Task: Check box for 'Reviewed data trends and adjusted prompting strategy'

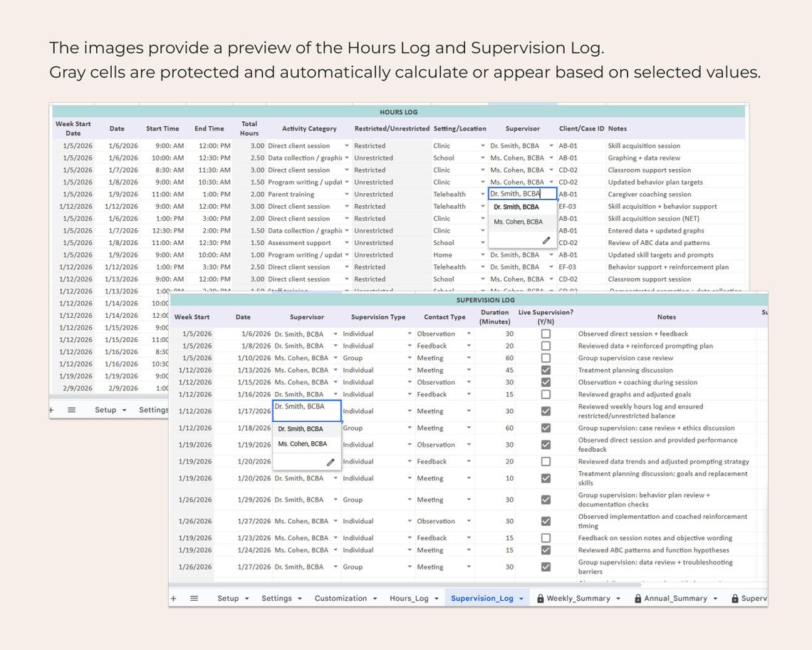Action: pyautogui.click(x=546, y=461)
